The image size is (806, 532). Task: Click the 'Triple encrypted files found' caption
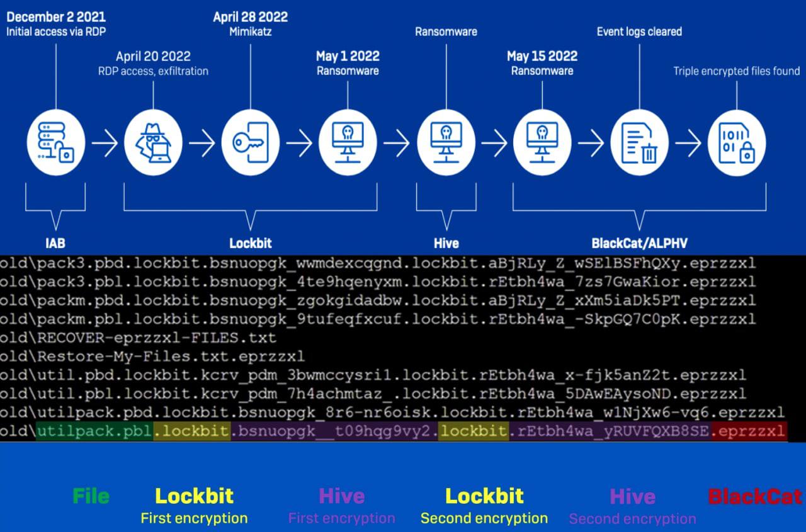click(x=737, y=71)
